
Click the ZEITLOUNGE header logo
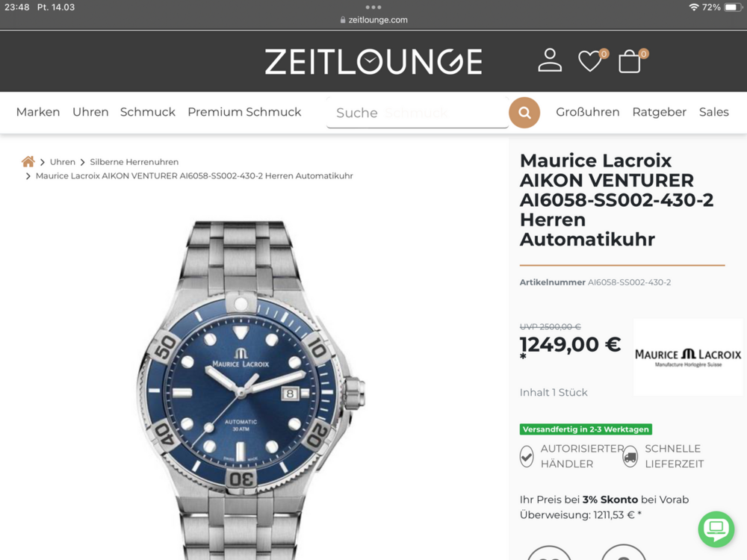[x=373, y=61]
